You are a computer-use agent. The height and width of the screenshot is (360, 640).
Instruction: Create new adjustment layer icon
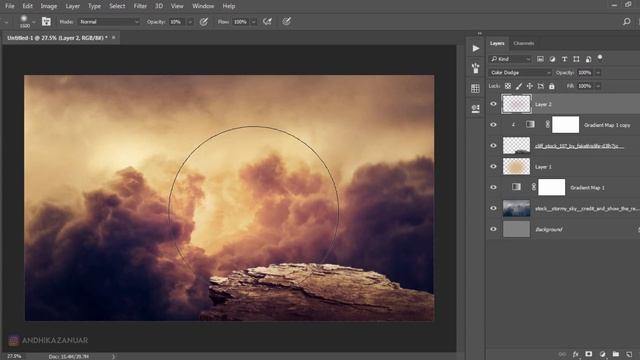[602, 354]
